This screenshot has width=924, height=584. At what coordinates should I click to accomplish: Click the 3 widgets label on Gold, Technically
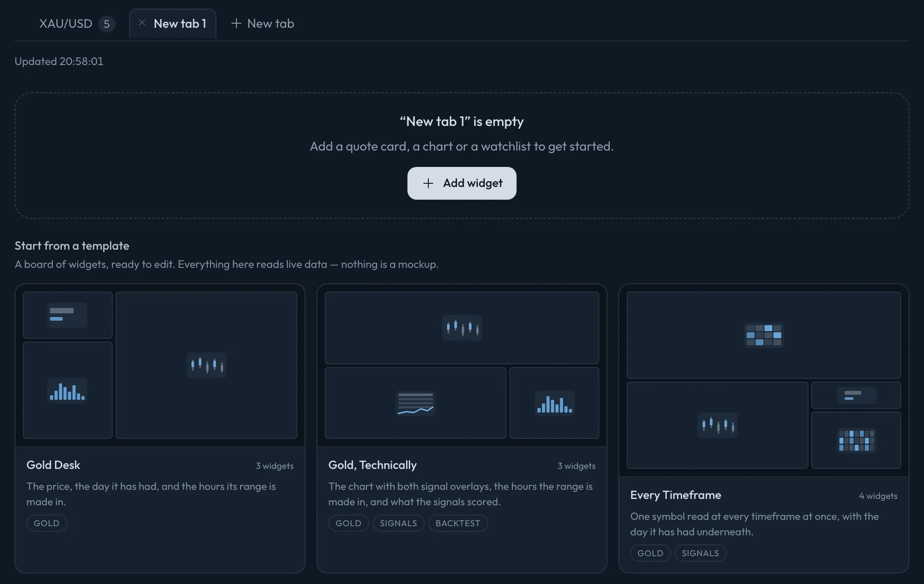tap(577, 466)
